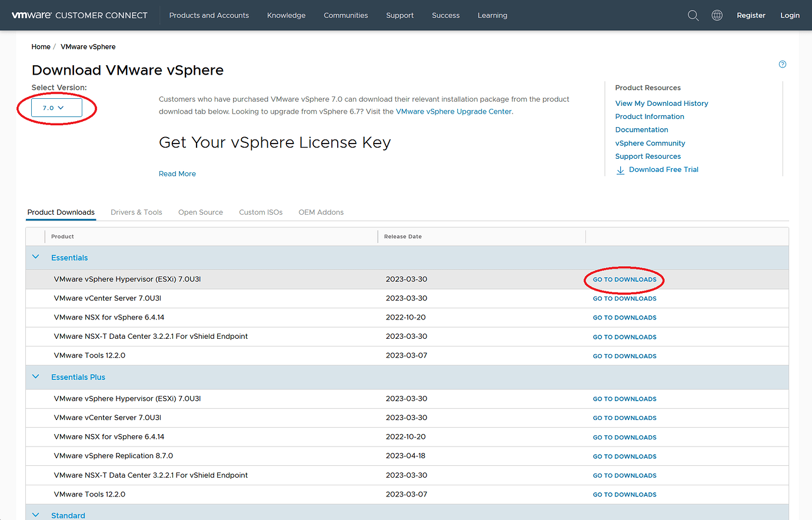The image size is (812, 520).
Task: Go to downloads for Essentials Plus ESXi 7.0U3l
Action: tap(624, 399)
